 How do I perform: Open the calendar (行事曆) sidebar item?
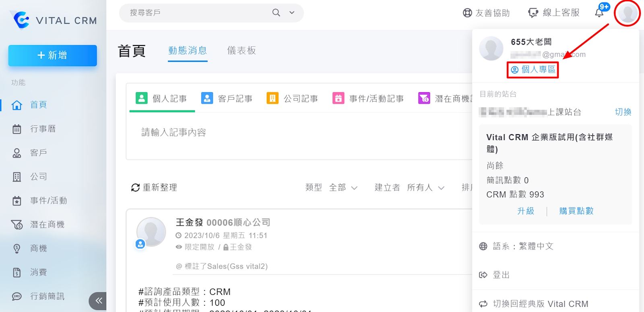43,129
